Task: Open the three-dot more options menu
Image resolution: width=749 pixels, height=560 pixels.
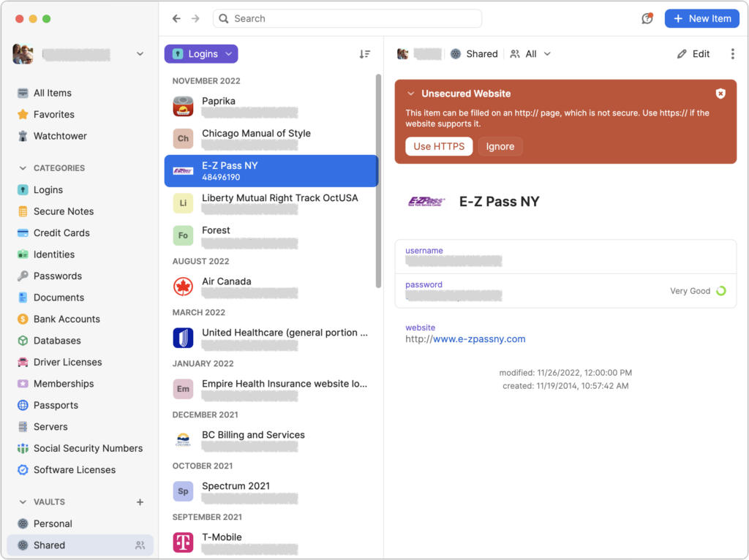Action: click(732, 54)
